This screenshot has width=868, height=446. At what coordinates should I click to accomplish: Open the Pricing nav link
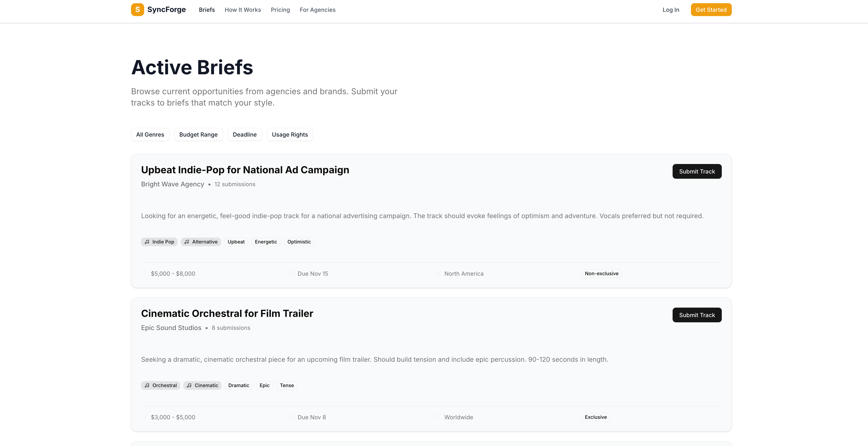[280, 10]
